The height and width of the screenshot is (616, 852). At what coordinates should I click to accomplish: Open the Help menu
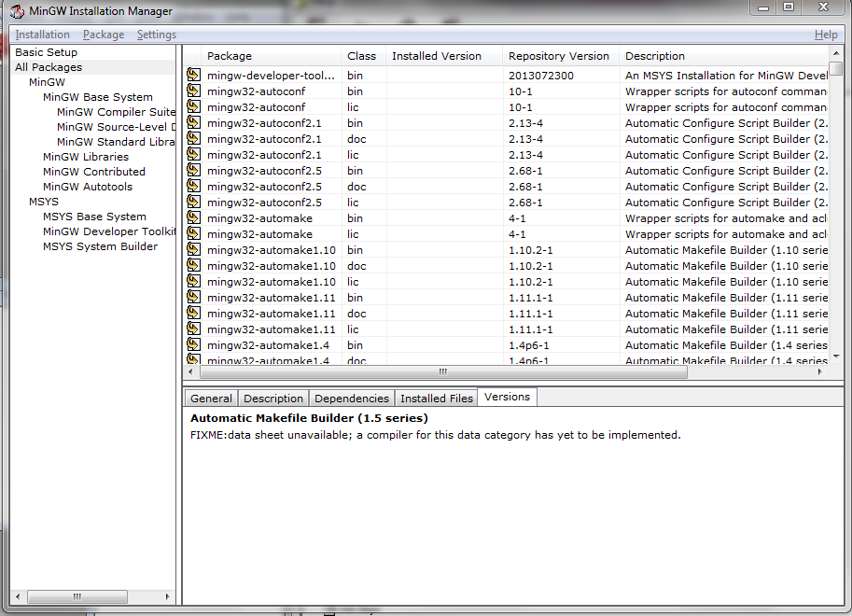coord(825,35)
